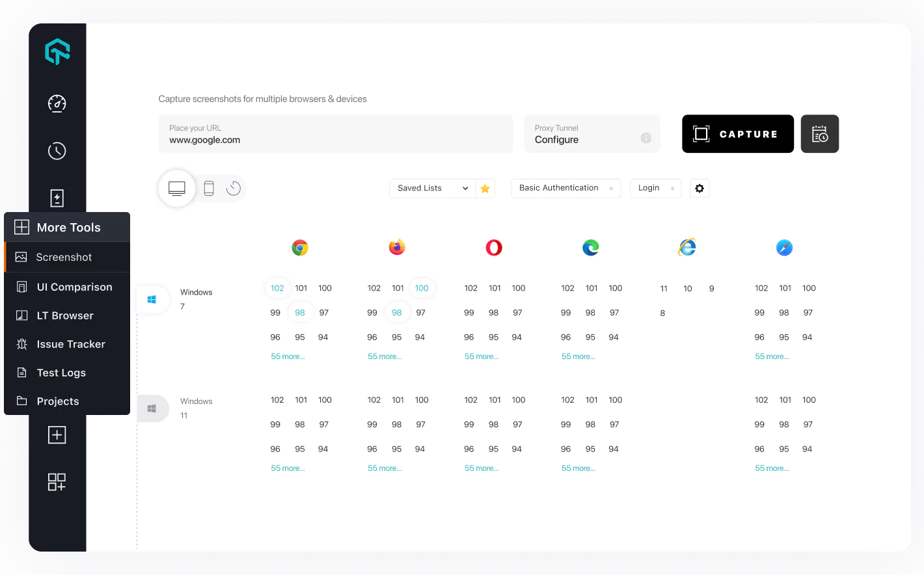Click the Microsoft Edge browser icon

click(591, 248)
